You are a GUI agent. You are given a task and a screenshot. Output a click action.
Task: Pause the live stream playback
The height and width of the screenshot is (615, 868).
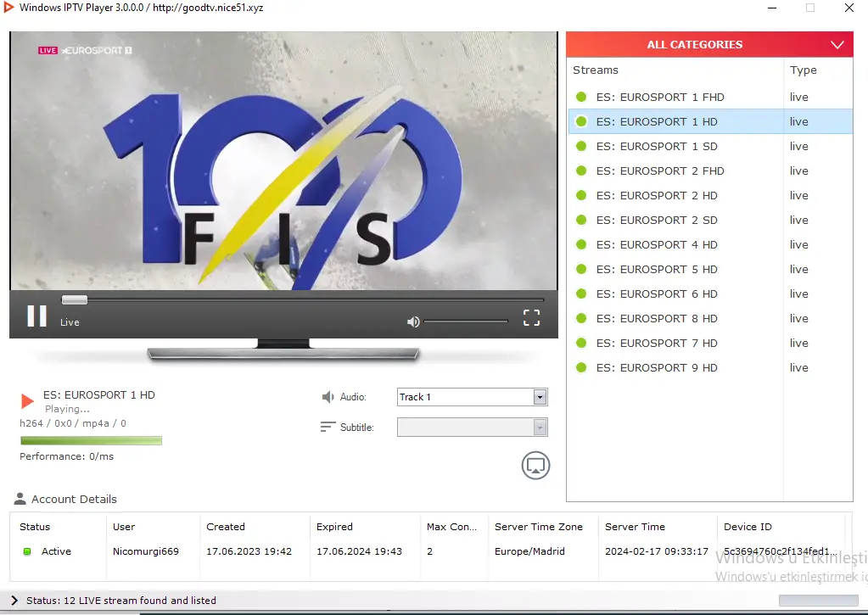(37, 316)
